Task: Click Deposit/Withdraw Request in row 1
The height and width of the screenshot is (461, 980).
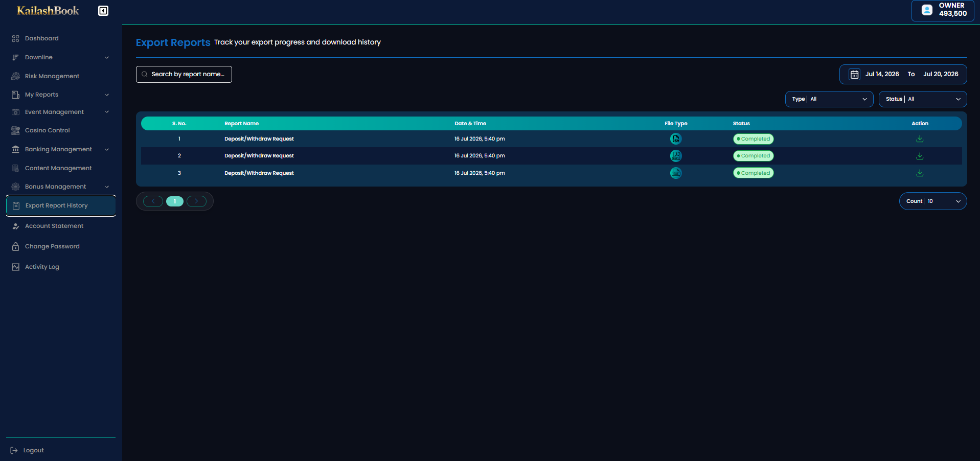Action: click(x=259, y=139)
